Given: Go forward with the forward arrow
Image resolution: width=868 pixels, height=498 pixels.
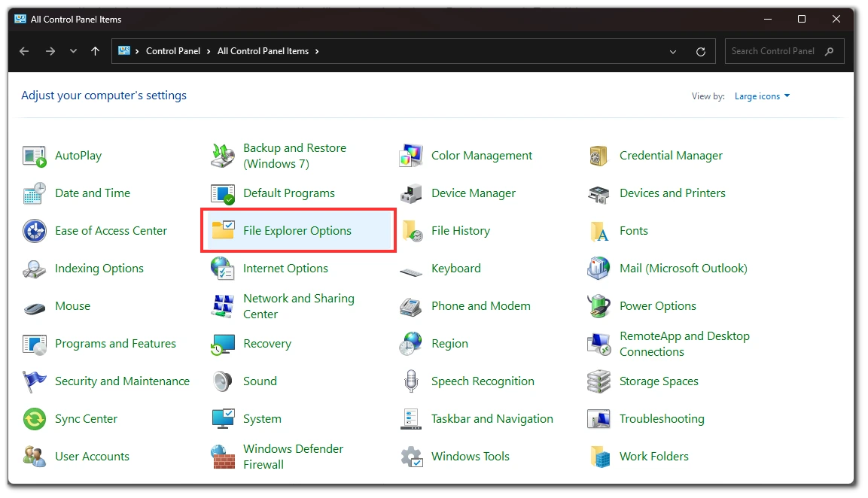Looking at the screenshot, I should pyautogui.click(x=50, y=51).
